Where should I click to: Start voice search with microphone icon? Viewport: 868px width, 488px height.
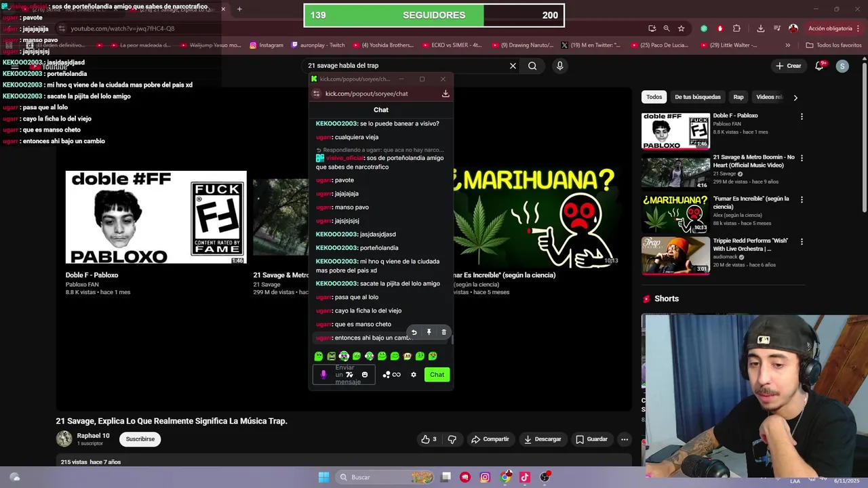(559, 66)
